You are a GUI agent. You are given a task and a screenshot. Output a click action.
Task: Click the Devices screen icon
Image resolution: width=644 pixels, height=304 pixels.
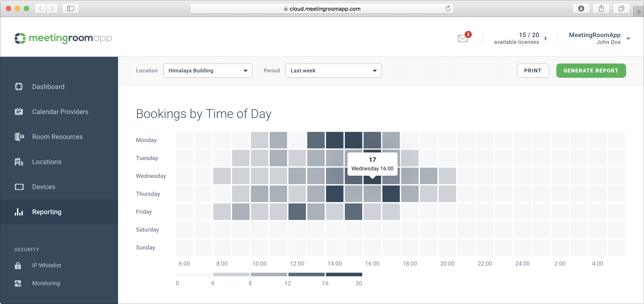(x=19, y=187)
